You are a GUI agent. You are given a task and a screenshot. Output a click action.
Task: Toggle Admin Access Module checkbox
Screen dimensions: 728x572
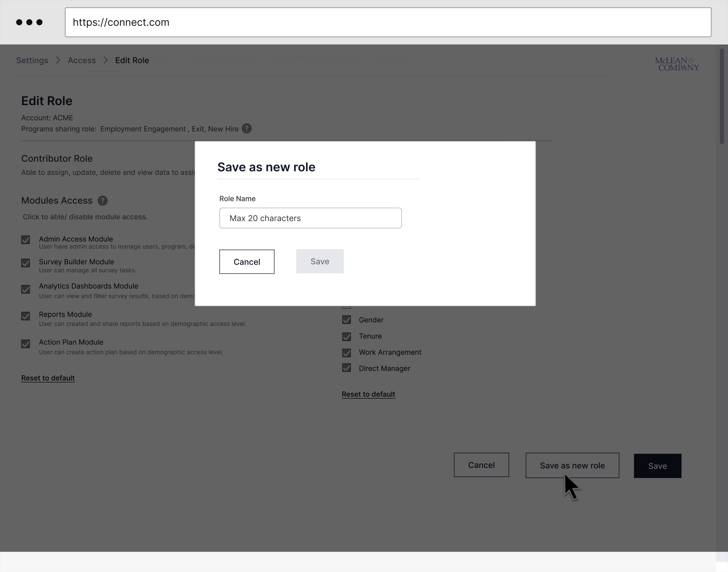pos(26,240)
